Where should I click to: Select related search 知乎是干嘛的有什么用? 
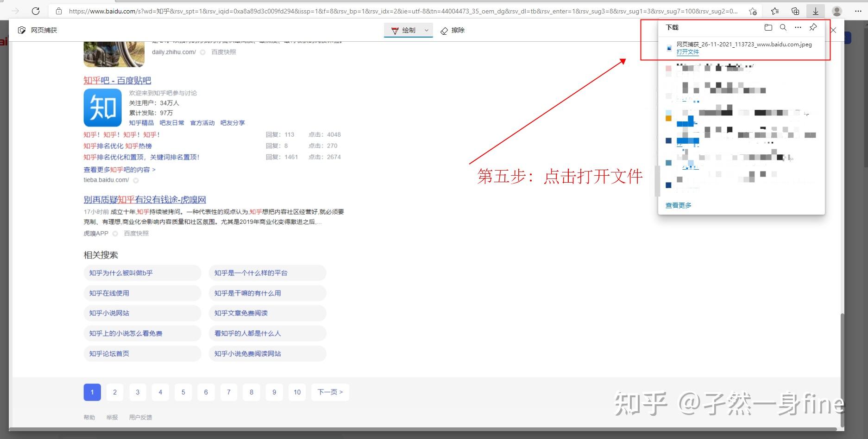coord(267,293)
